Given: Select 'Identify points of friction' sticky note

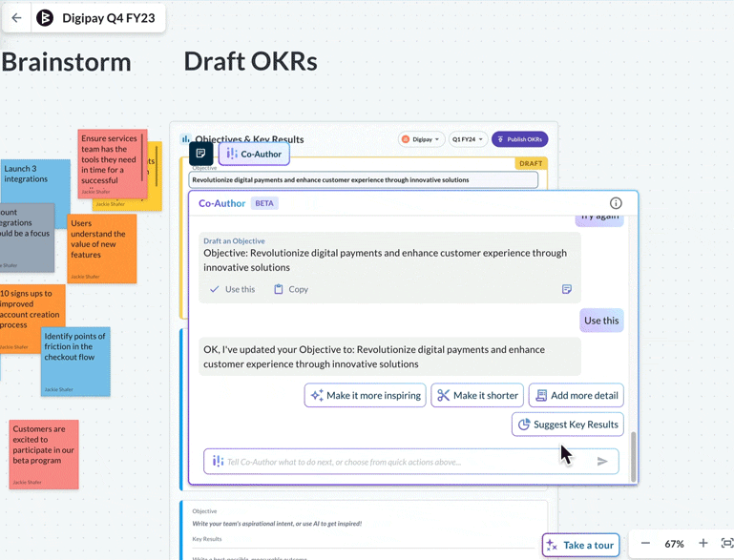Looking at the screenshot, I should (75, 362).
